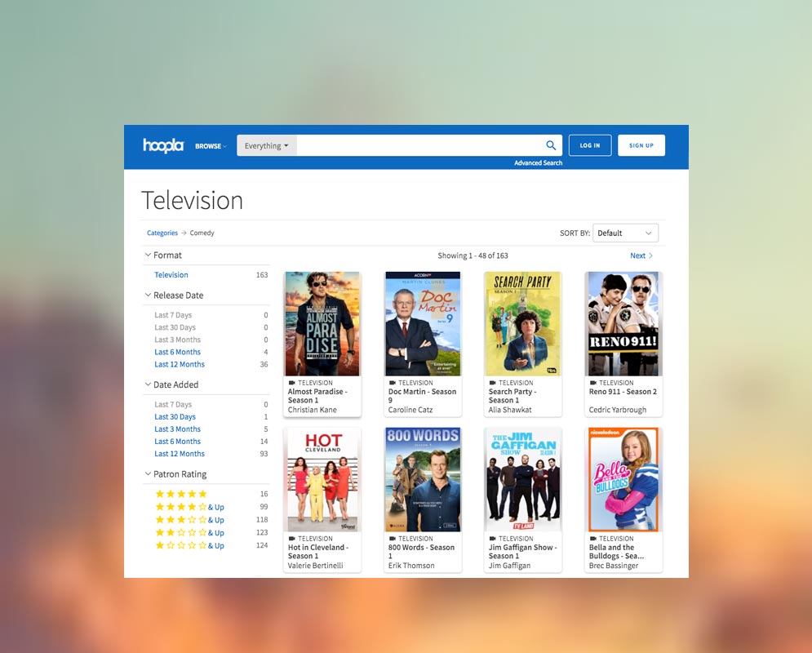This screenshot has height=653, width=812.
Task: Click the camera icon on Almost Paradise card
Action: pos(291,383)
